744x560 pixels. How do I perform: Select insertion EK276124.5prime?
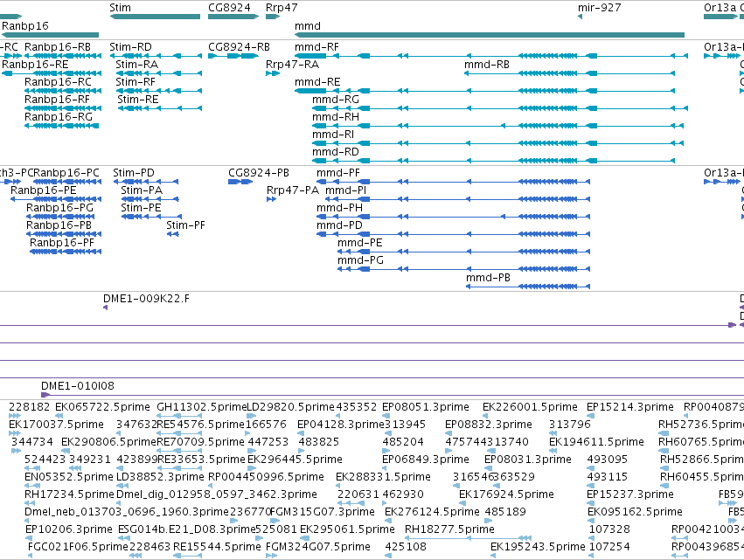pyautogui.click(x=388, y=521)
